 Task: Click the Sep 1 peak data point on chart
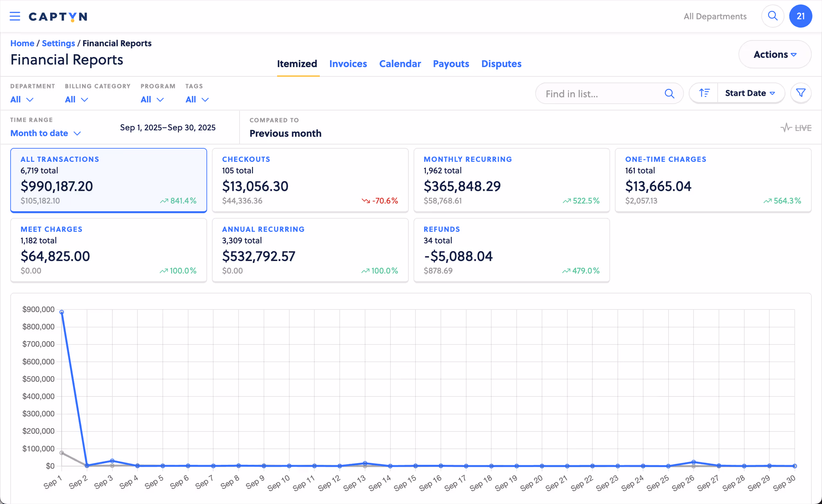click(x=62, y=312)
